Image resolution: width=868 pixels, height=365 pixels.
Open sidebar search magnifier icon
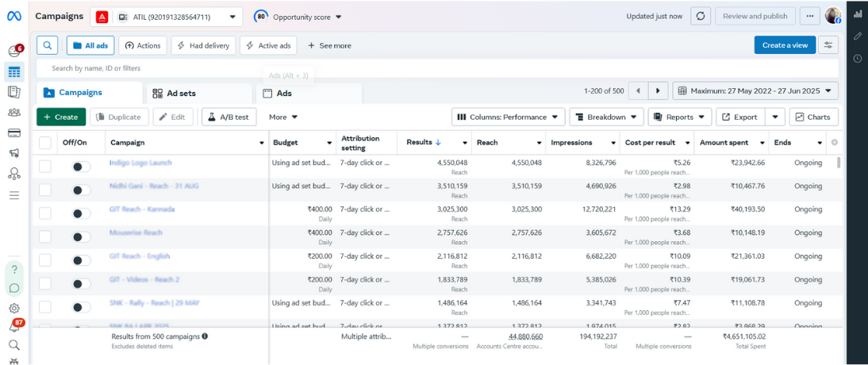click(x=14, y=345)
